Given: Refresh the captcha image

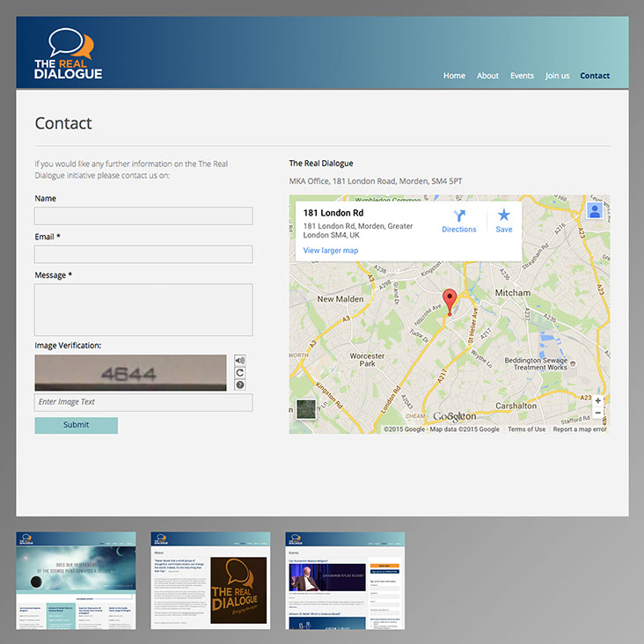Looking at the screenshot, I should [x=240, y=373].
